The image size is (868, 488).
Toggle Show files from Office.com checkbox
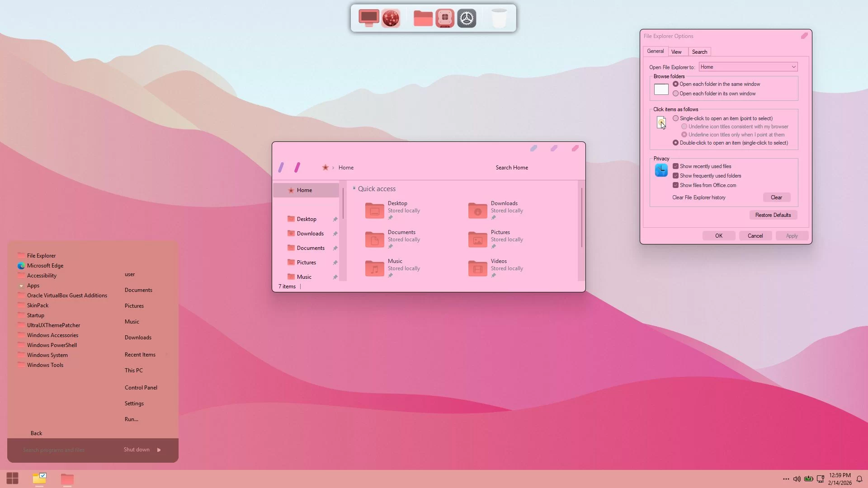coord(675,185)
